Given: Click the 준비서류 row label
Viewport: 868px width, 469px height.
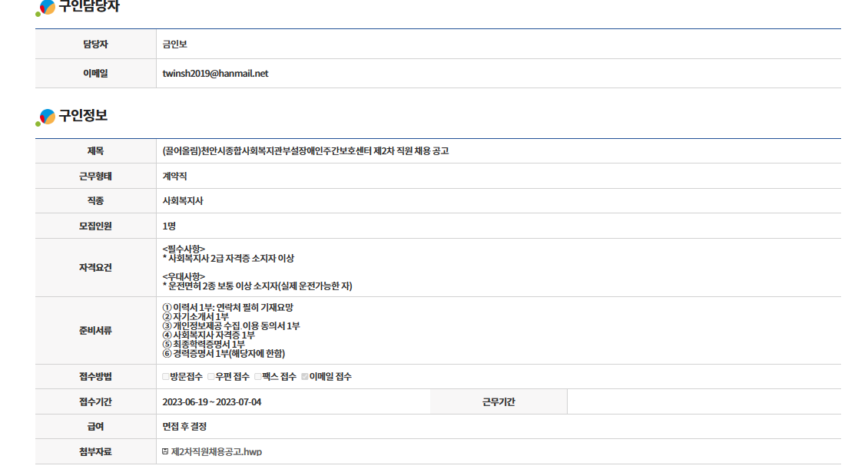Looking at the screenshot, I should tap(95, 330).
